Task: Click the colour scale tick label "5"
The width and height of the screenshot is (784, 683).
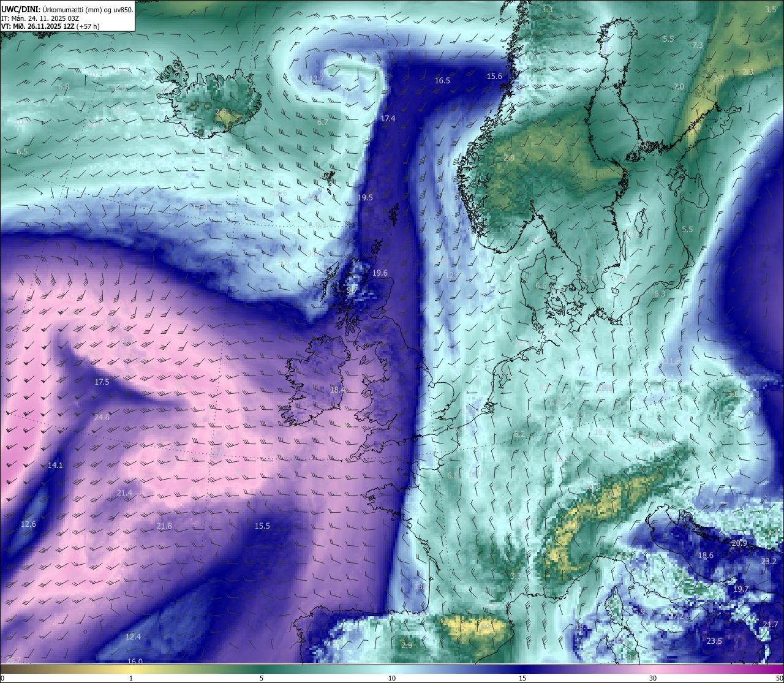Action: click(262, 678)
